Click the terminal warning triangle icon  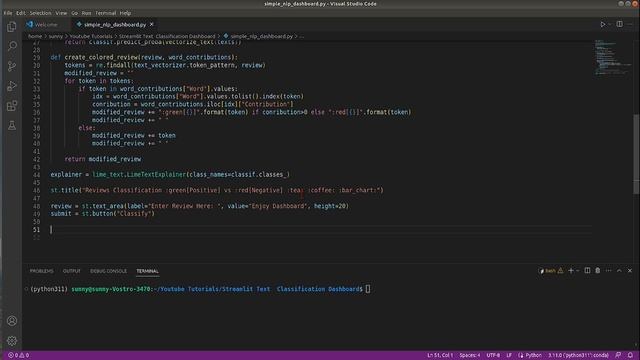pyautogui.click(x=560, y=271)
